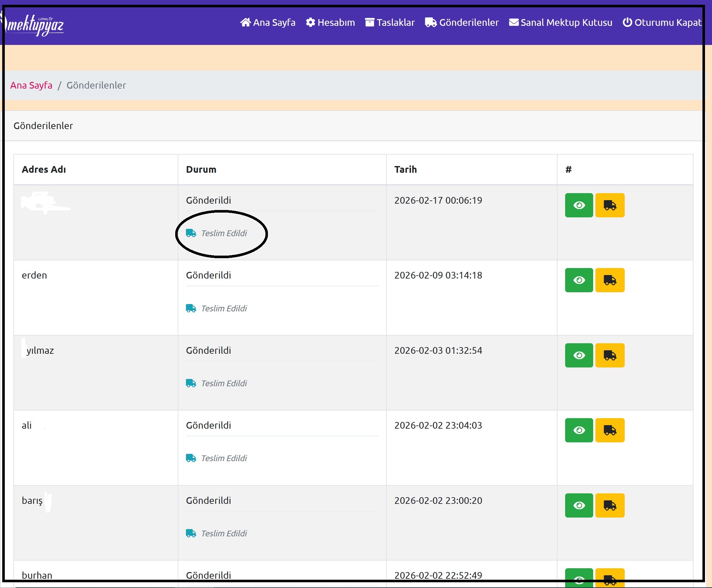View the letter sent to yılmaz
The height and width of the screenshot is (588, 712).
click(x=579, y=355)
